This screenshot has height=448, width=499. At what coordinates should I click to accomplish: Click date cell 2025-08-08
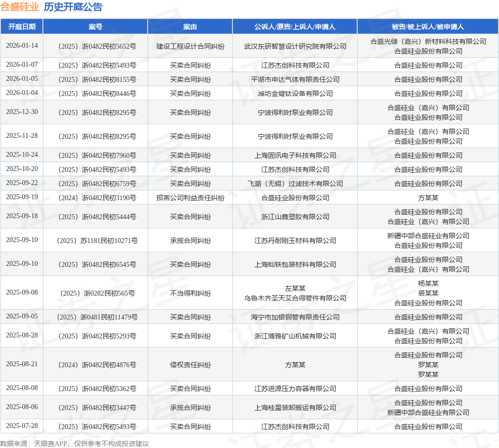[x=21, y=388]
